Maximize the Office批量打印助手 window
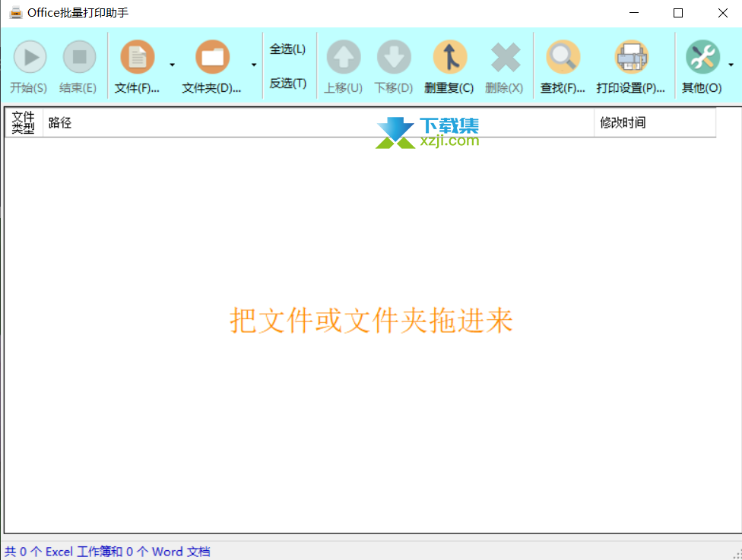 click(678, 13)
